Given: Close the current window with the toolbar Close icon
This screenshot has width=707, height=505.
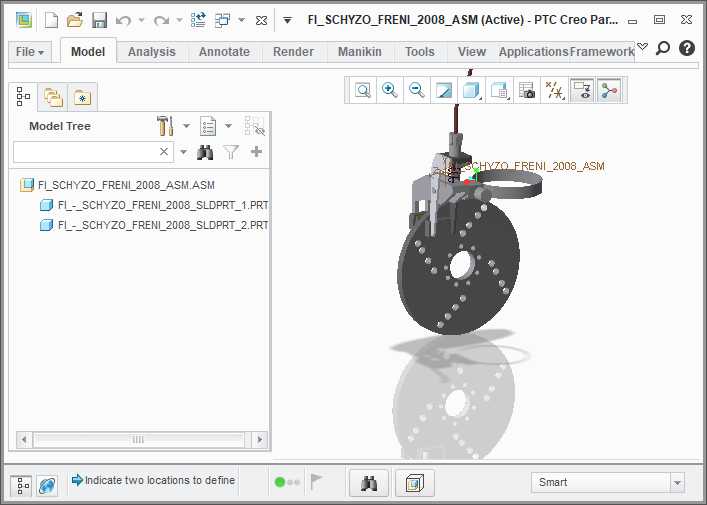Looking at the screenshot, I should (x=262, y=21).
